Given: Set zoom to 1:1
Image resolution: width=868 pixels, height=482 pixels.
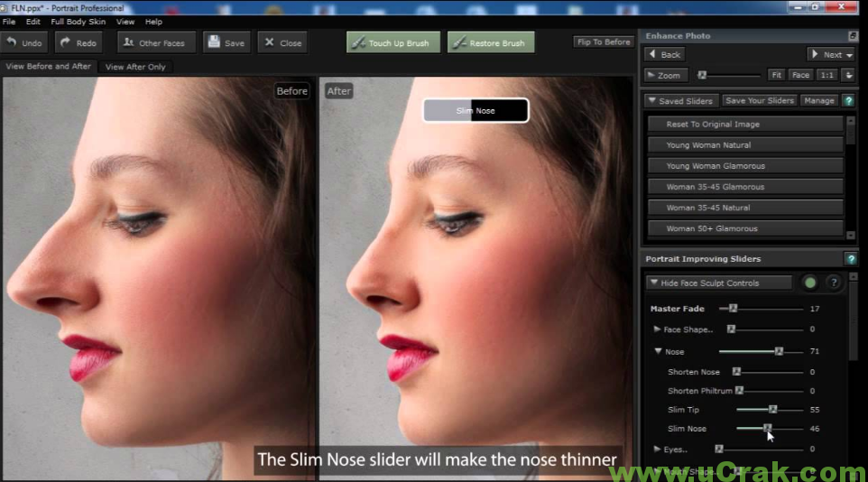Looking at the screenshot, I should point(827,75).
